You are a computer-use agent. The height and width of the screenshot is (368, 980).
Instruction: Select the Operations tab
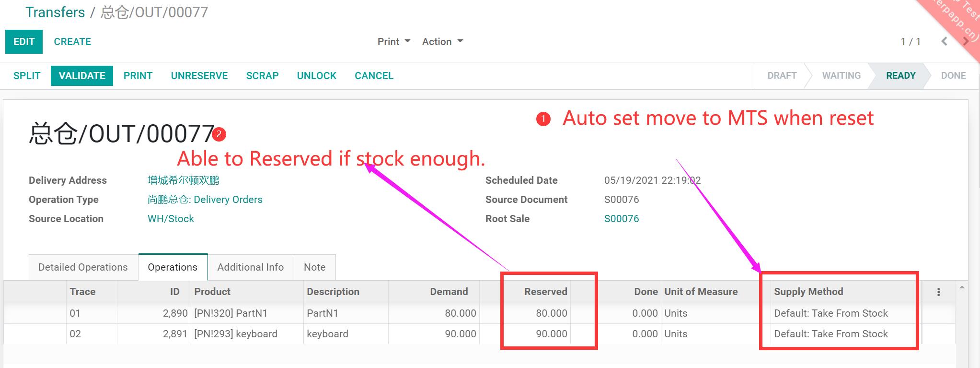tap(173, 267)
